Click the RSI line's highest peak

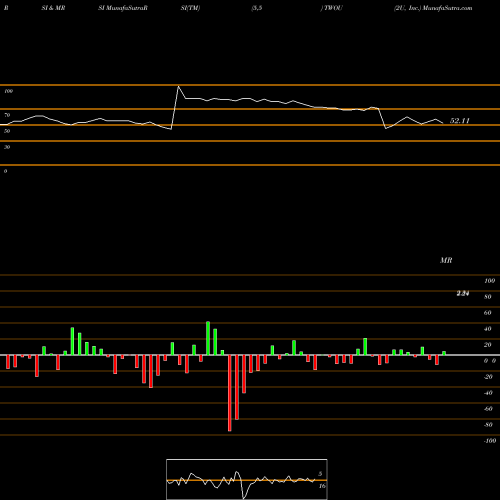pos(178,87)
